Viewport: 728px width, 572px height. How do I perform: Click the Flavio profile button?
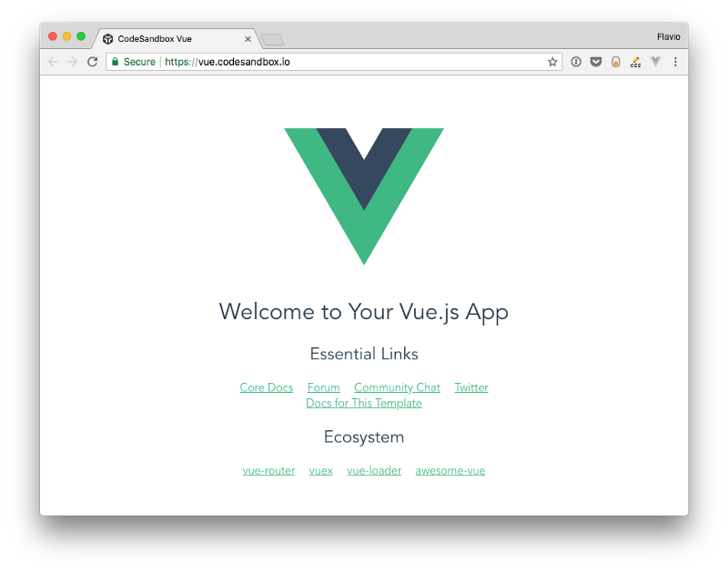[x=669, y=37]
